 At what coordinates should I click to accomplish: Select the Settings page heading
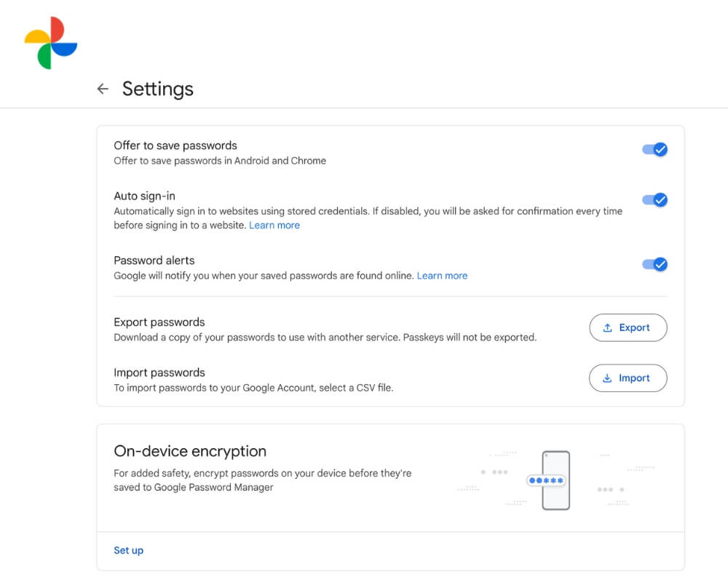click(x=157, y=89)
